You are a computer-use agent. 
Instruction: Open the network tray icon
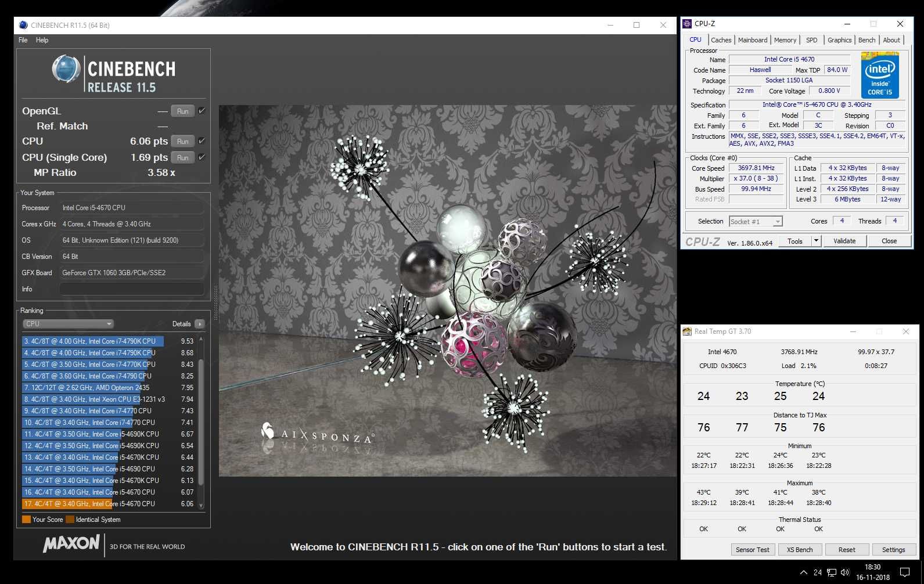pos(832,572)
